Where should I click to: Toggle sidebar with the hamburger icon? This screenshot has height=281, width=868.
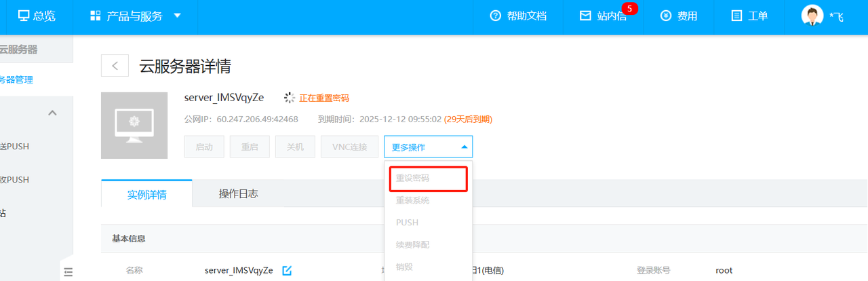coord(68,272)
